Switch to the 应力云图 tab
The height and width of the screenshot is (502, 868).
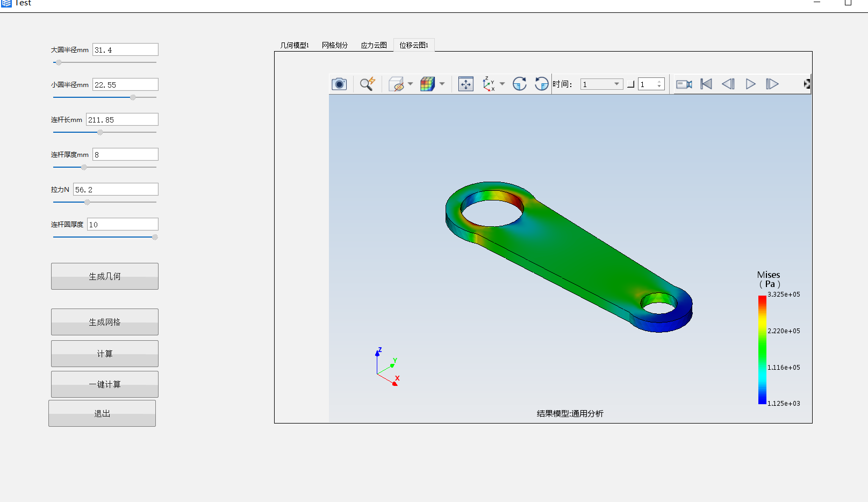374,45
